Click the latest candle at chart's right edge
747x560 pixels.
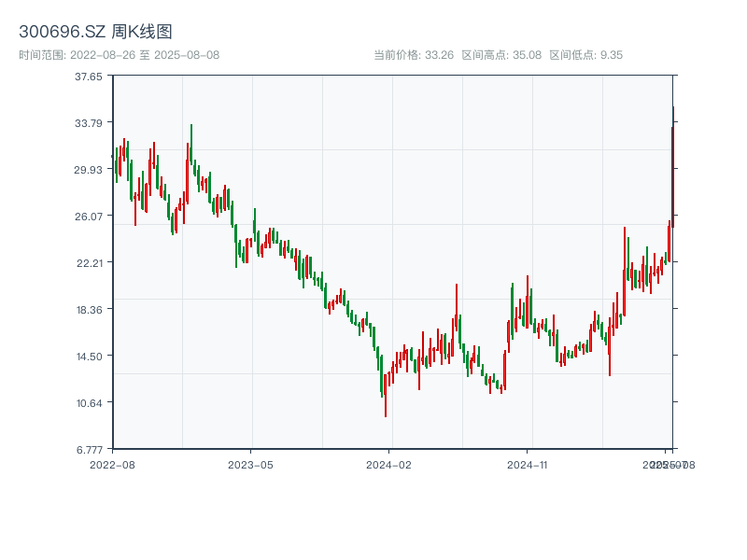pyautogui.click(x=672, y=168)
